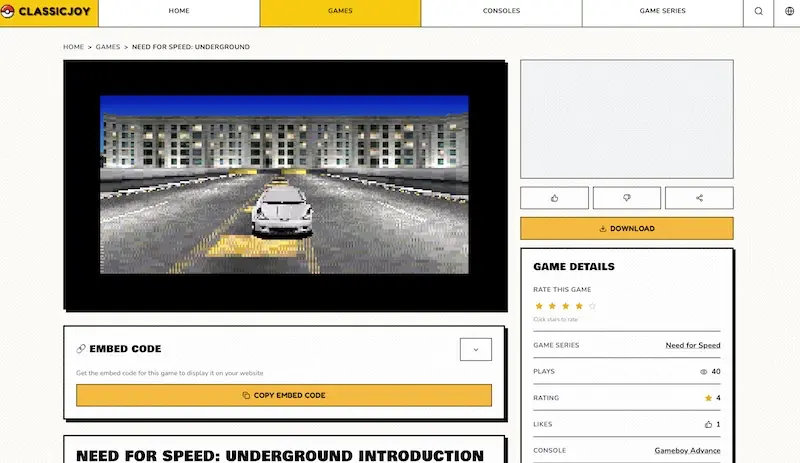The height and width of the screenshot is (463, 800).
Task: Click Copy Embed Code button
Action: 284,395
